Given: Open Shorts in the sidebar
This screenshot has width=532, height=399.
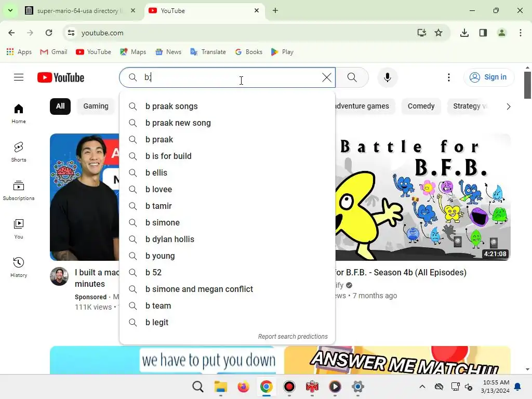Looking at the screenshot, I should coord(19,152).
